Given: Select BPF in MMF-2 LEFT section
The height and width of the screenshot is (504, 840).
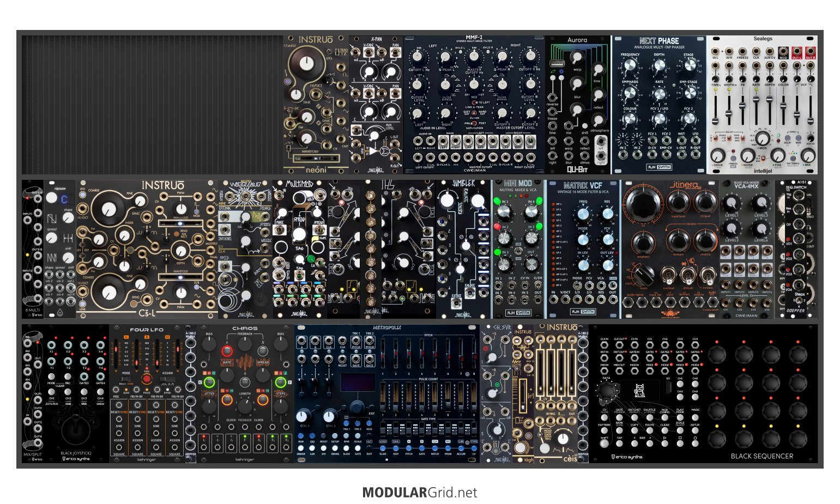Looking at the screenshot, I should pyautogui.click(x=480, y=142).
